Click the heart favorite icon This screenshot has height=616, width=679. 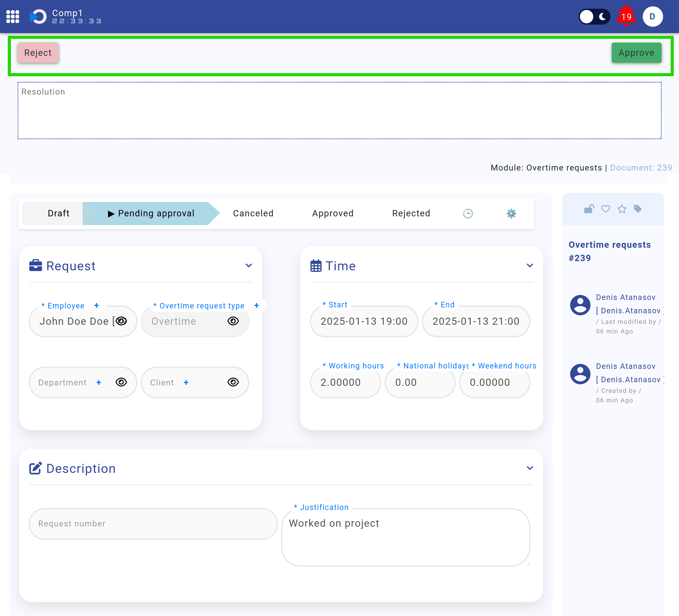point(606,209)
